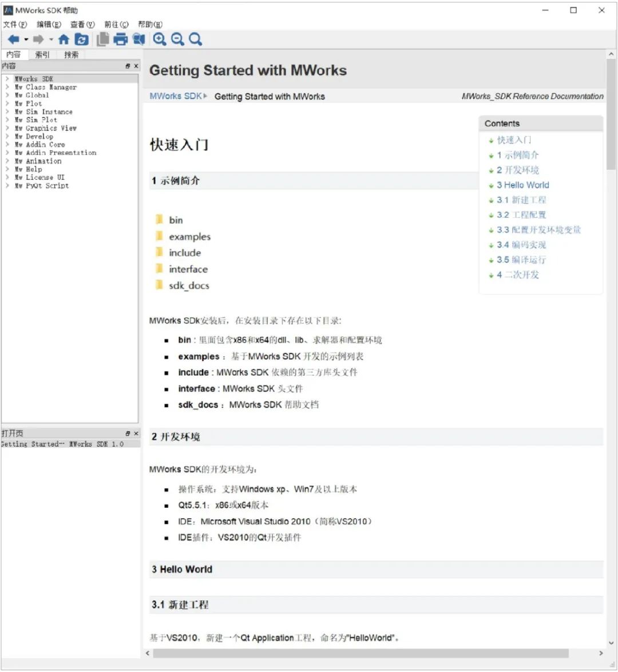Jump to 3.4 编码实现 contents link
The height and width of the screenshot is (672, 618).
(521, 245)
